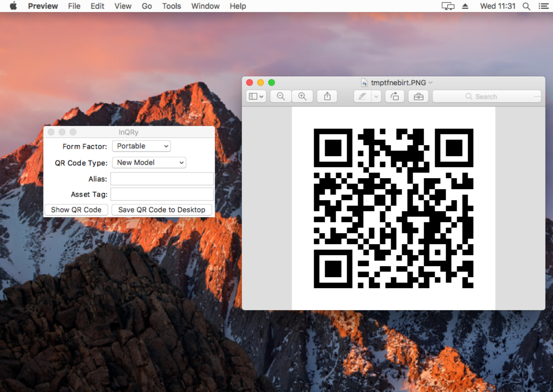Click the Alias input field

tap(162, 179)
